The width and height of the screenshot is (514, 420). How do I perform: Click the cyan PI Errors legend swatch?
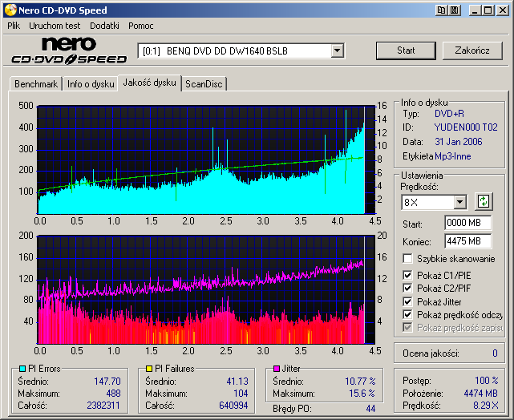pos(22,369)
